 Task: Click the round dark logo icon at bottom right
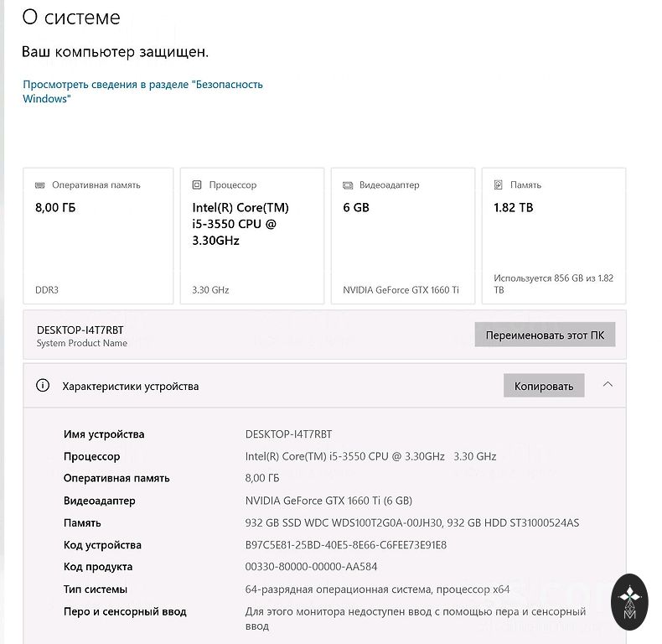[x=629, y=601]
